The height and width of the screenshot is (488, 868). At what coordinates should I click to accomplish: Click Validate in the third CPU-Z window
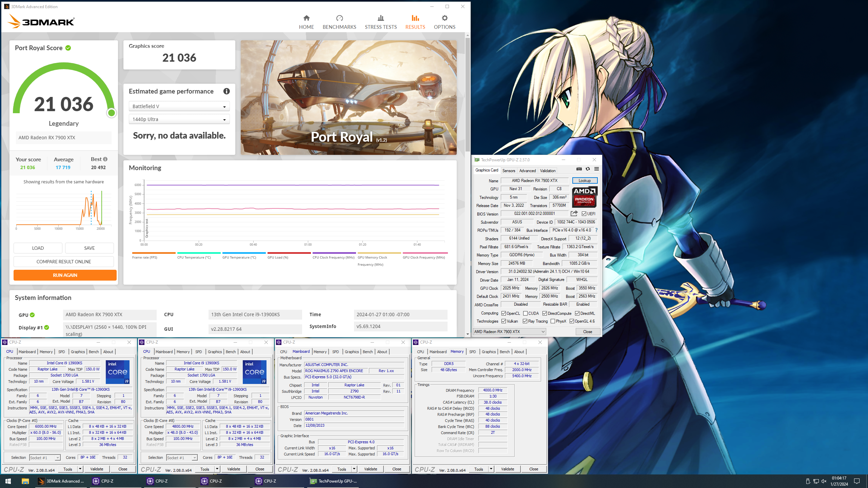point(371,469)
